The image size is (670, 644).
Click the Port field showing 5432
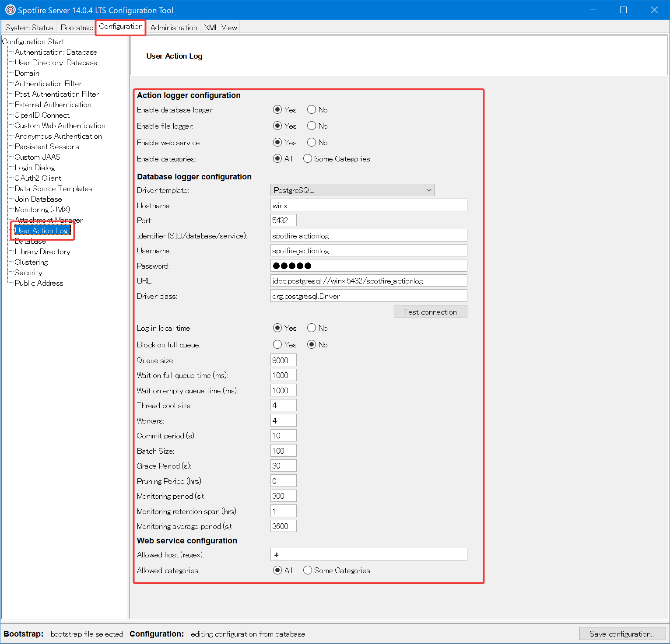click(284, 220)
